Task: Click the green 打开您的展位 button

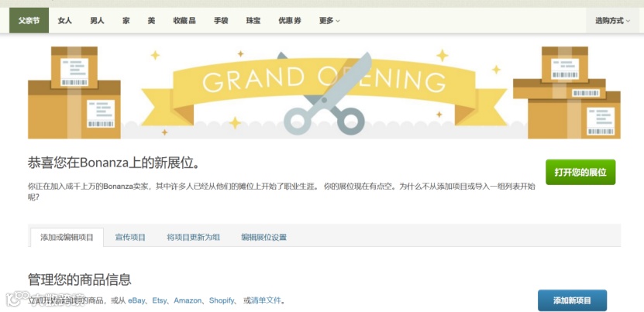Action: [x=580, y=172]
